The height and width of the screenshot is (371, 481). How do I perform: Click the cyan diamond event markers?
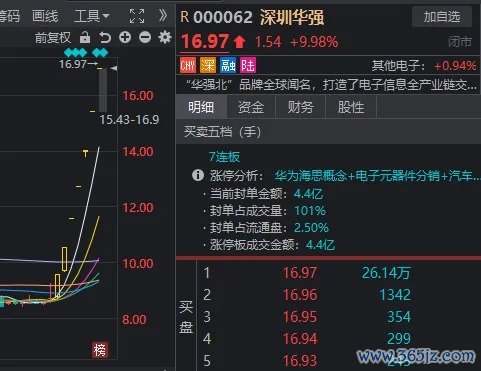coord(86,52)
